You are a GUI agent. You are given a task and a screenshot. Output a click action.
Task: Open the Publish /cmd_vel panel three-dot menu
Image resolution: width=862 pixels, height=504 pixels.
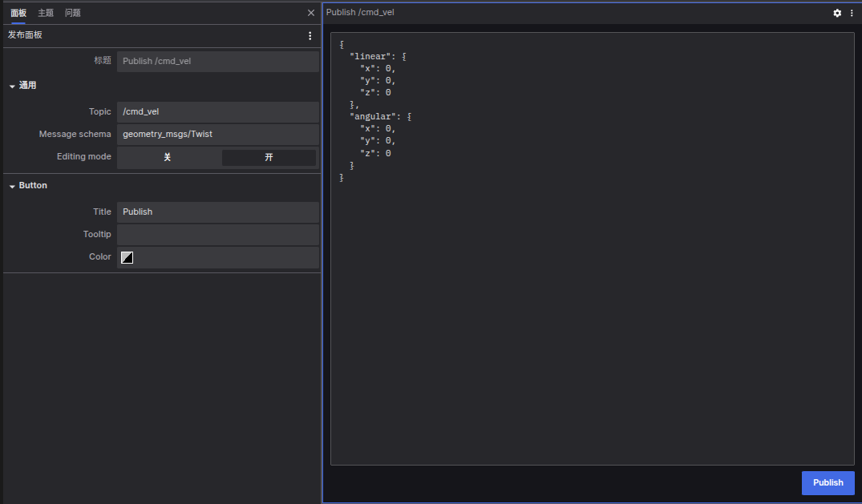click(x=852, y=13)
